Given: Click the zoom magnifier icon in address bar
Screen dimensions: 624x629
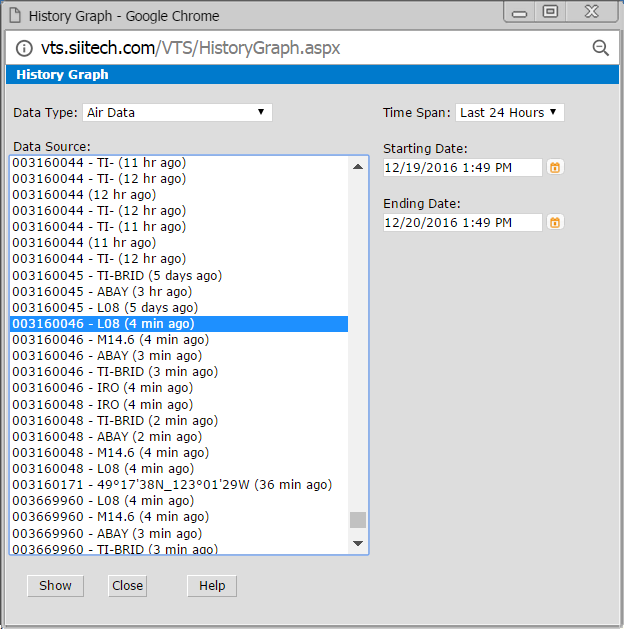Looking at the screenshot, I should point(600,48).
